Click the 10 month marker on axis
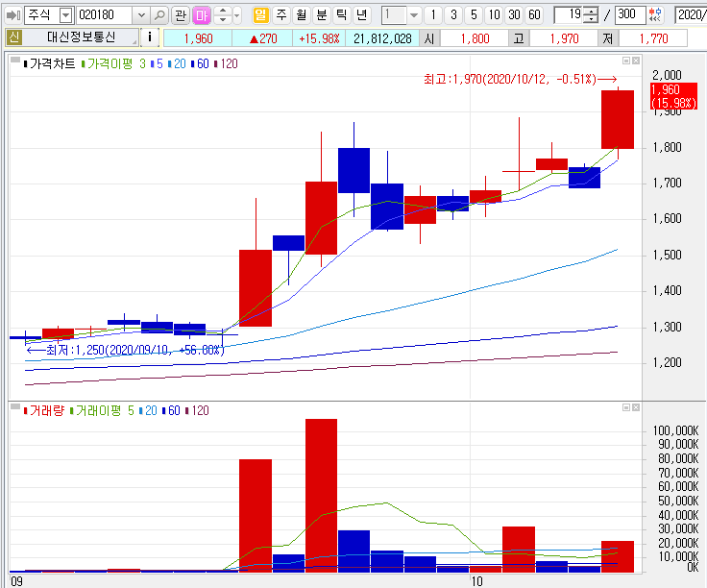Image resolution: width=707 pixels, height=588 pixels. pos(476,581)
